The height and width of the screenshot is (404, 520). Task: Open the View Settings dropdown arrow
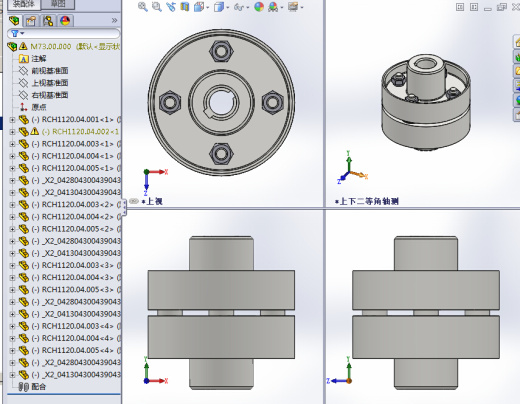(302, 7)
